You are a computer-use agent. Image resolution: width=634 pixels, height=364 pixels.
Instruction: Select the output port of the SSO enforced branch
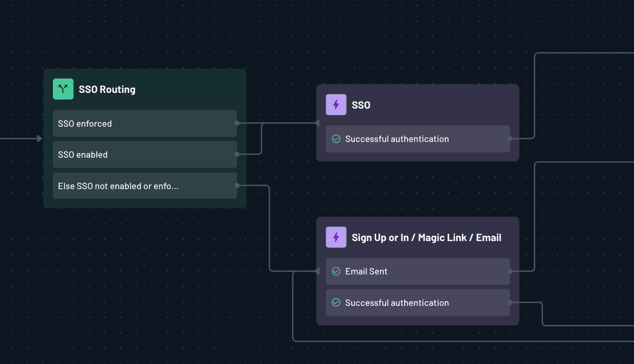click(x=237, y=123)
